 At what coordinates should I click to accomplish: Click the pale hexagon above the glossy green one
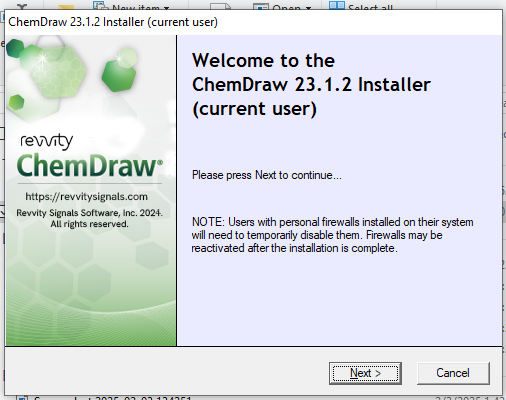[127, 57]
